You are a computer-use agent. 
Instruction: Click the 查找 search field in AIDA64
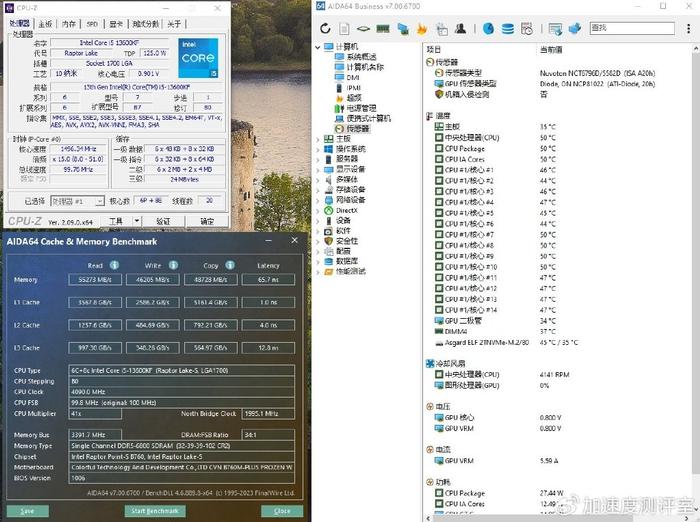(x=632, y=28)
